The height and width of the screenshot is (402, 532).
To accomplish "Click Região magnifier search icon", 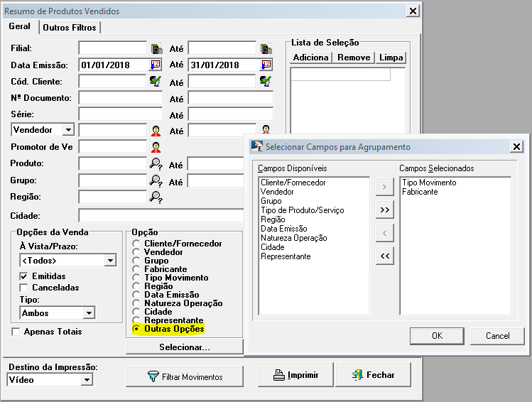I will point(156,197).
